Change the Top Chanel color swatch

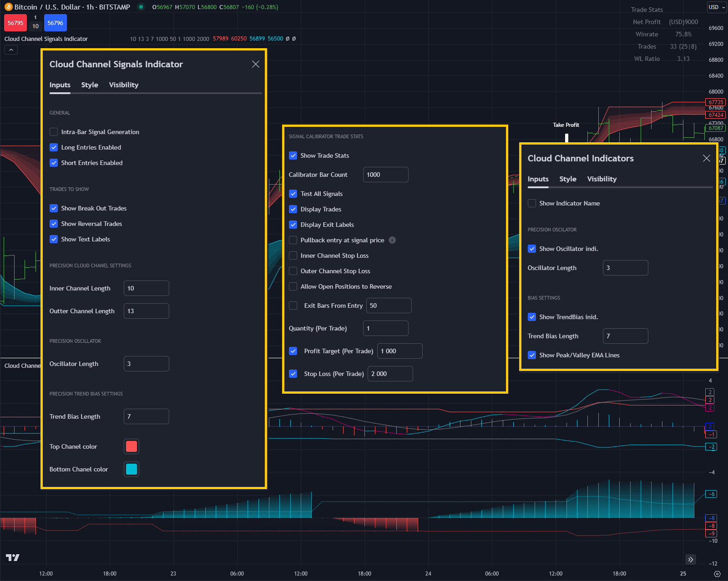point(131,446)
